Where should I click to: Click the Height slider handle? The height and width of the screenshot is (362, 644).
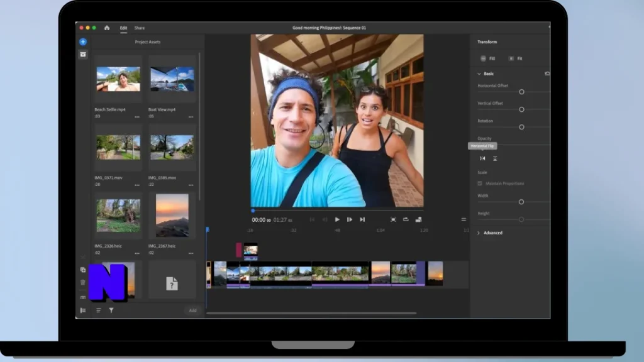[521, 219]
